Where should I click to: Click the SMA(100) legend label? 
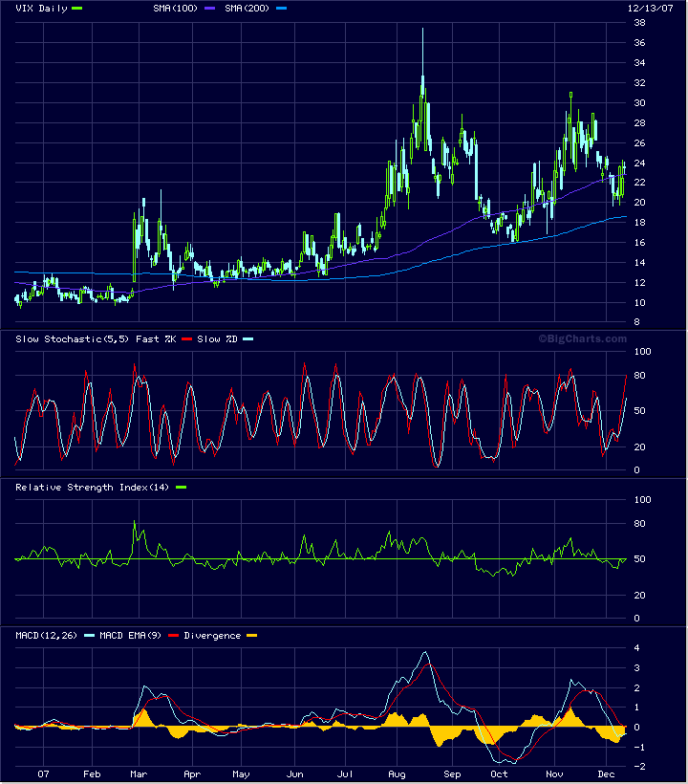tap(176, 9)
